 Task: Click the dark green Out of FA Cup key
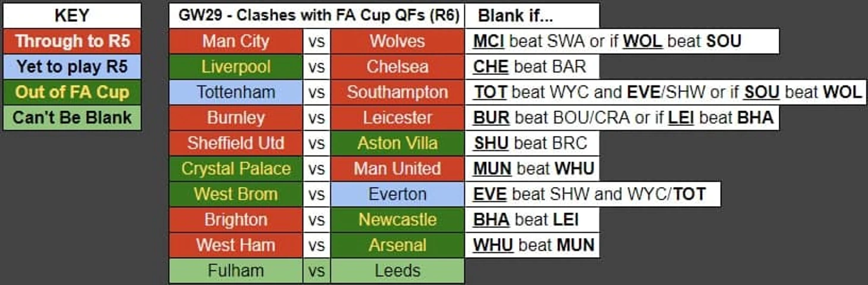tap(72, 92)
